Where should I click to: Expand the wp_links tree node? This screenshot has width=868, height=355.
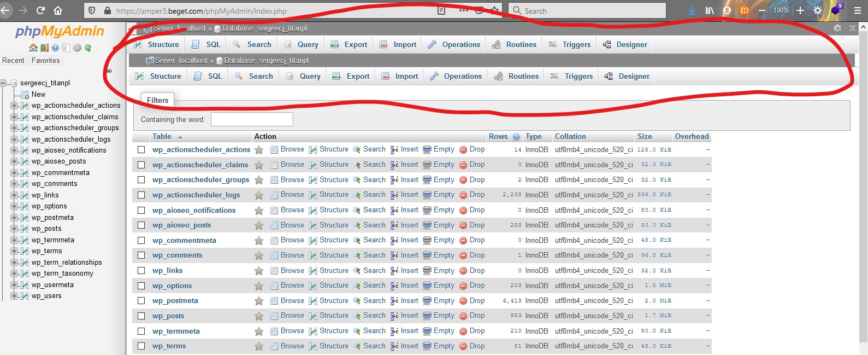(14, 195)
